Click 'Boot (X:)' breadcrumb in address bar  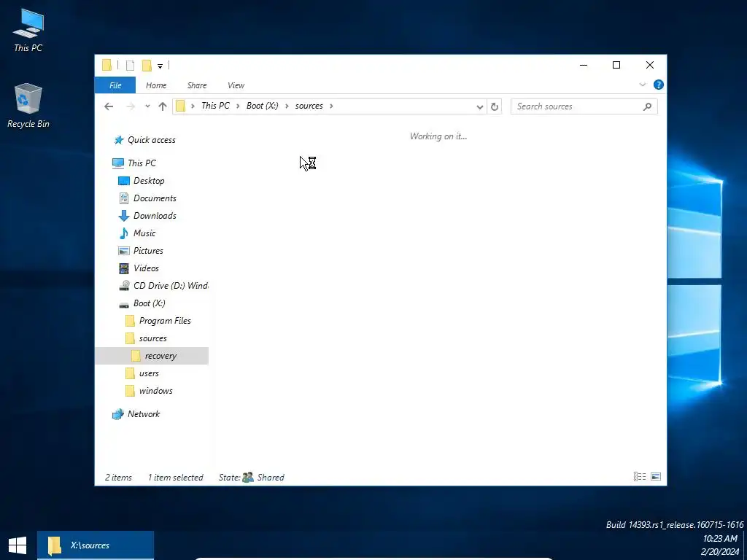click(263, 106)
